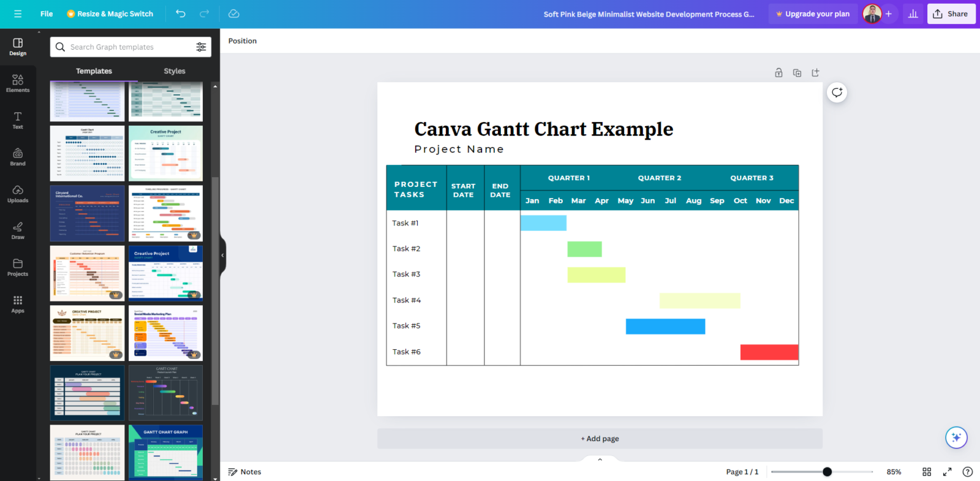Select the green Task #2 bar
This screenshot has width=980, height=481.
[584, 249]
